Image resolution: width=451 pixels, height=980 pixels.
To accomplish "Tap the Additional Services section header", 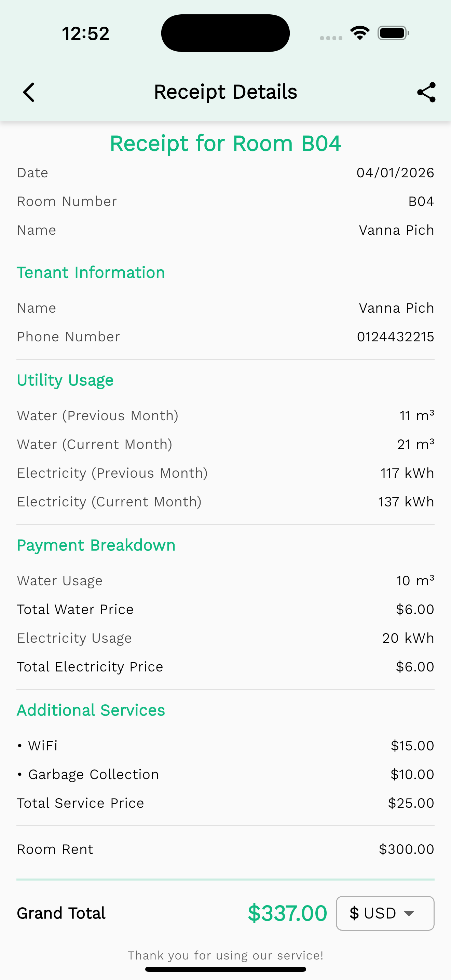I will 91,710.
